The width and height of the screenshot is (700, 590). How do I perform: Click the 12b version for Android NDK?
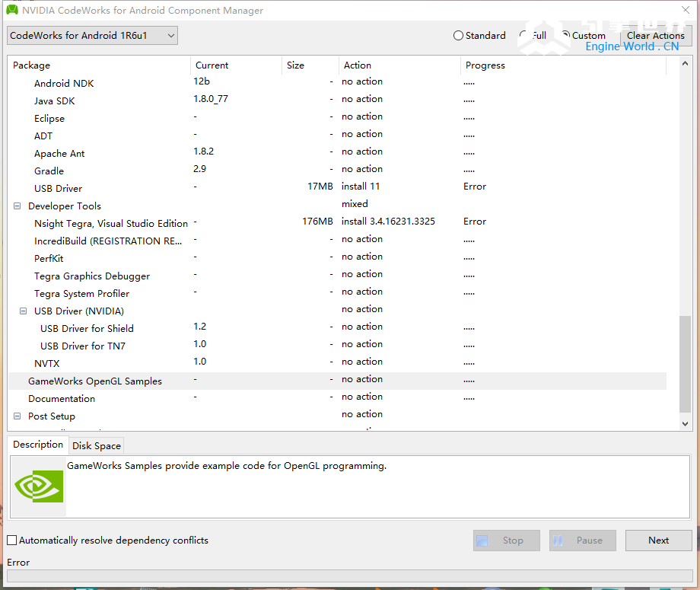click(x=202, y=81)
